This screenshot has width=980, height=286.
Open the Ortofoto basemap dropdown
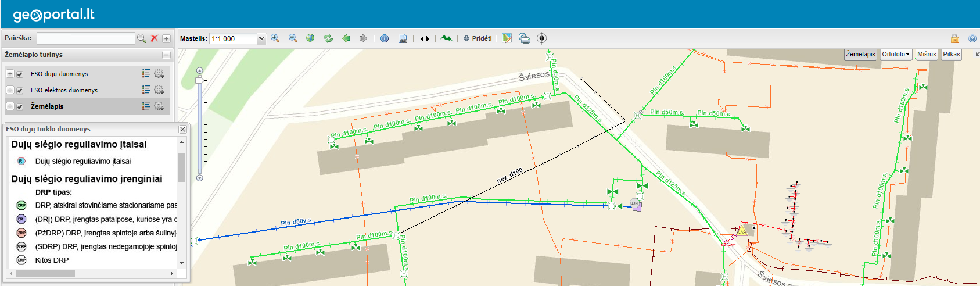coord(896,54)
